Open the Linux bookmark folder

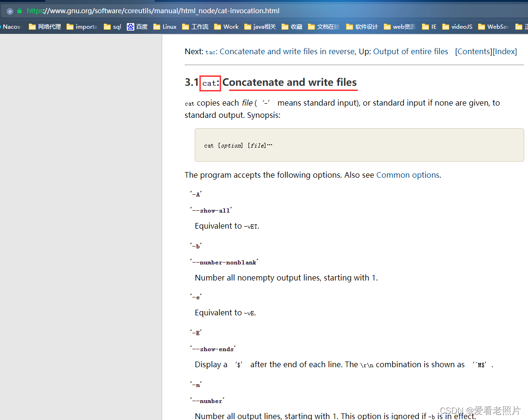click(x=165, y=26)
